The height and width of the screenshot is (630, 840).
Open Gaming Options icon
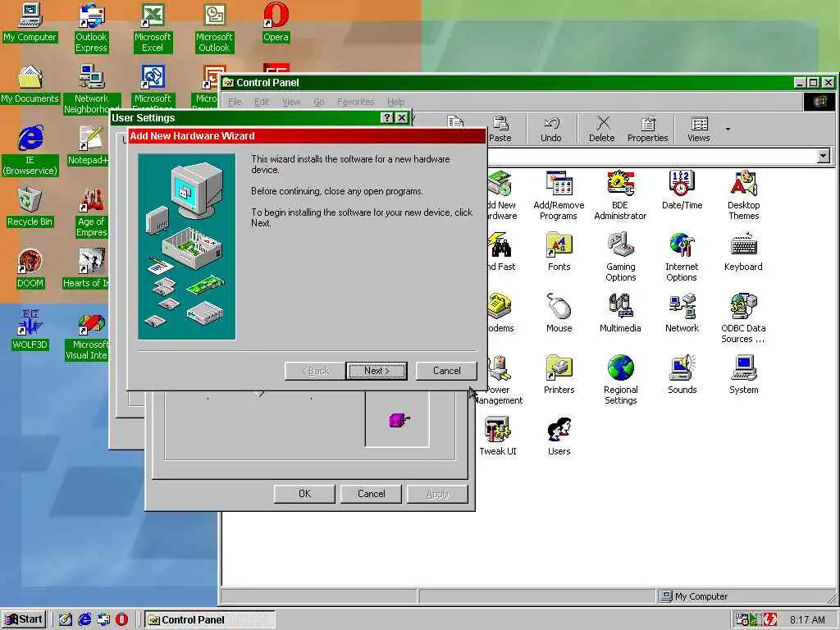tap(620, 257)
